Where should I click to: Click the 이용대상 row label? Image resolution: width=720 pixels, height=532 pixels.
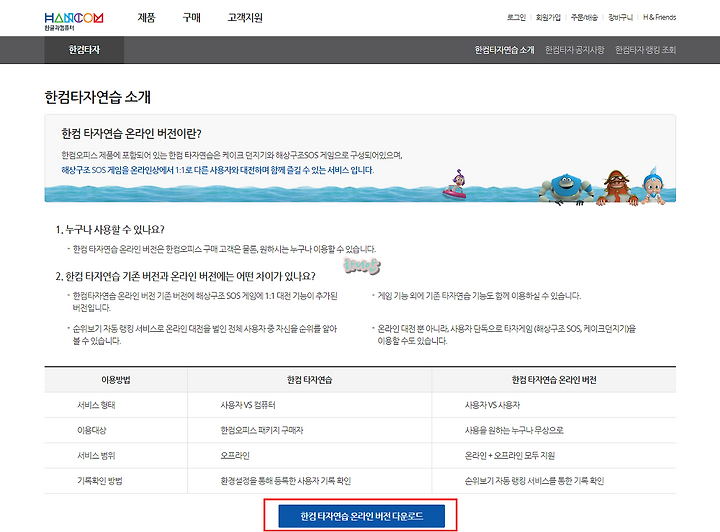(91, 430)
